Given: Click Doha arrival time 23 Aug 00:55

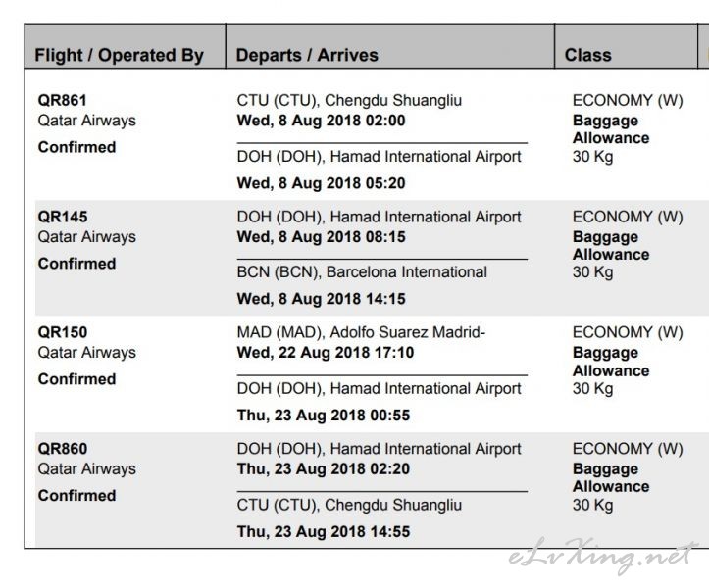Looking at the screenshot, I should [x=324, y=416].
